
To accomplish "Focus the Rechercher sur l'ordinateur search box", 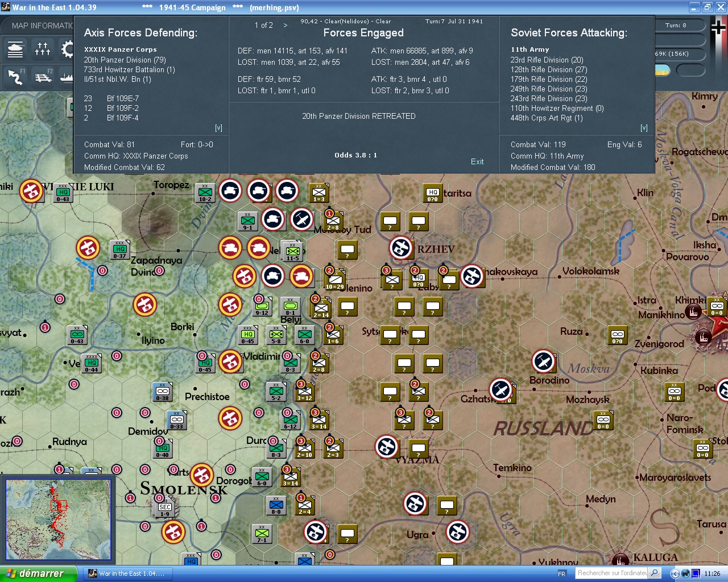I will coord(612,573).
